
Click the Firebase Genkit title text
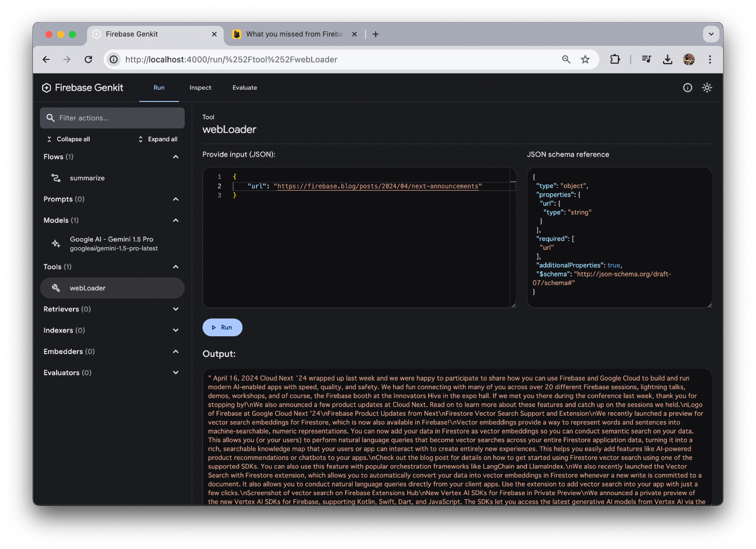click(x=89, y=88)
